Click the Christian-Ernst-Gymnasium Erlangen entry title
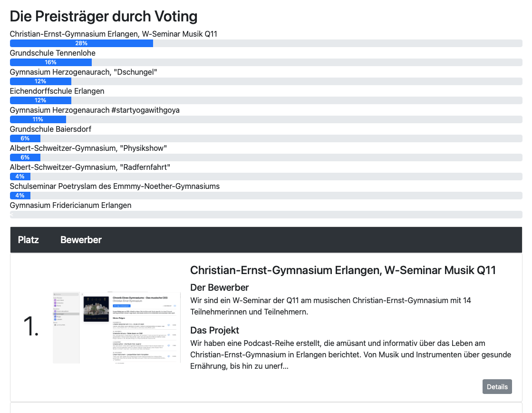The image size is (532, 413). click(343, 270)
